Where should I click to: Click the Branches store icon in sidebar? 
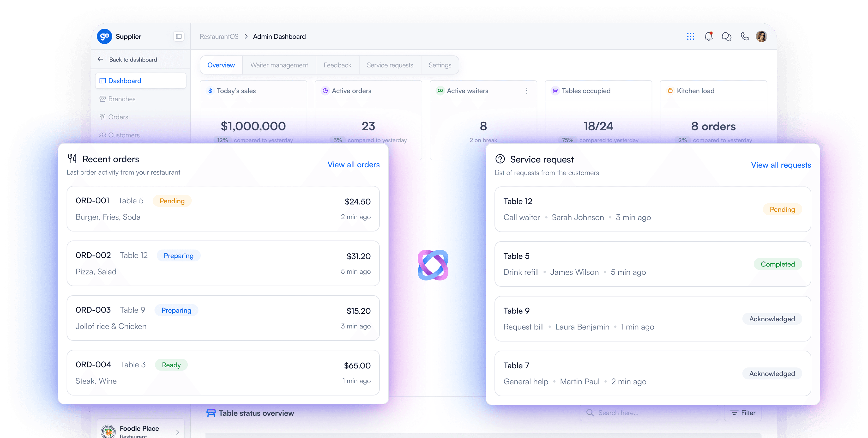102,99
